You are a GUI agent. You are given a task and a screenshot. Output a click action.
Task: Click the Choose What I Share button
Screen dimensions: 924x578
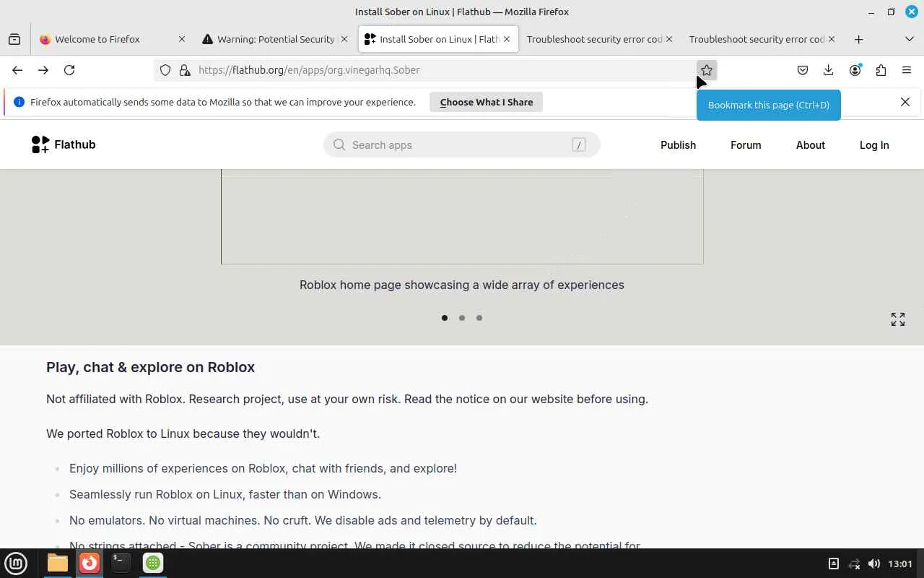pos(487,102)
